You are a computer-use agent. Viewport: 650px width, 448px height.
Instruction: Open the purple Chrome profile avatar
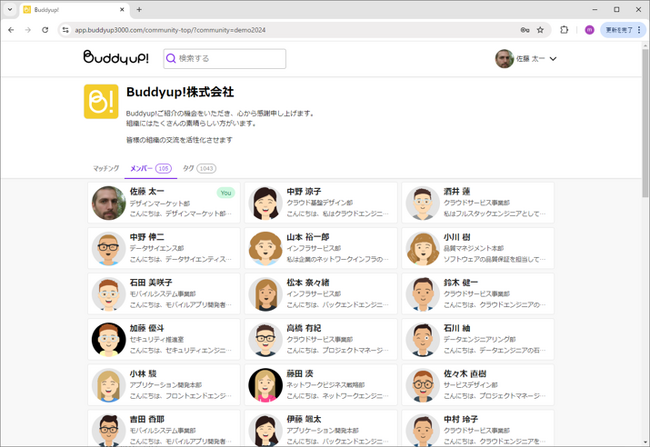click(589, 30)
